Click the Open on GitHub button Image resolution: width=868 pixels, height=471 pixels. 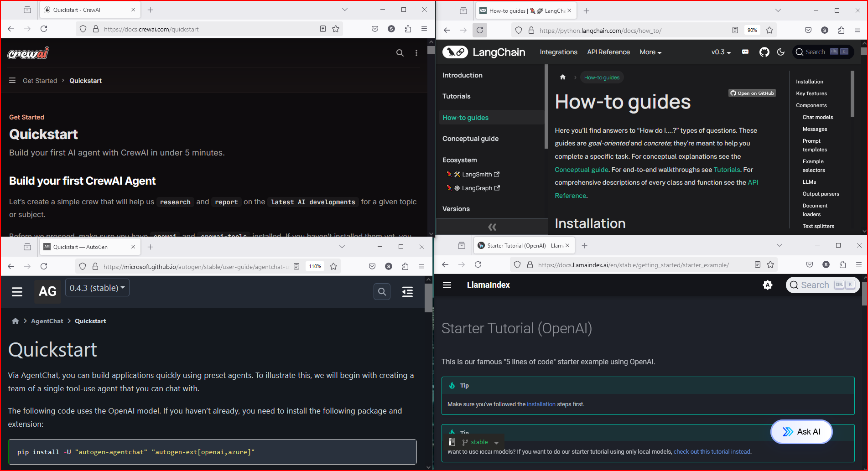pos(752,93)
